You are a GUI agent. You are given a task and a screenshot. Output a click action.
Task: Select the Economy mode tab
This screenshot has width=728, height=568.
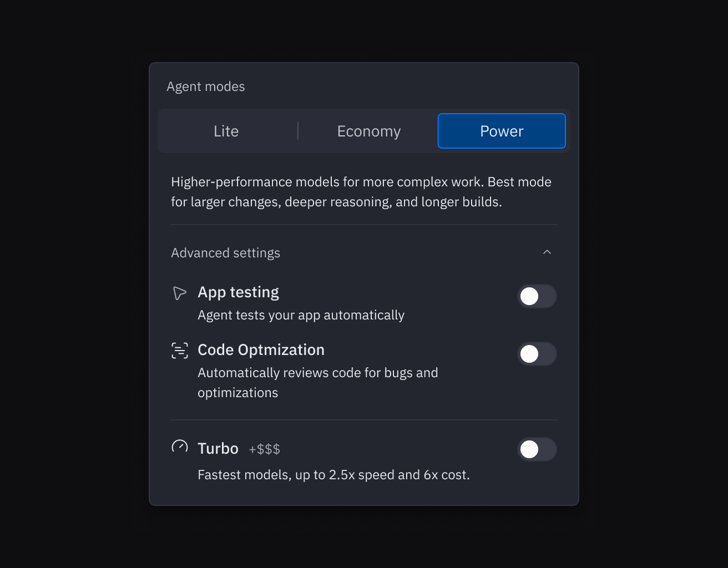368,131
